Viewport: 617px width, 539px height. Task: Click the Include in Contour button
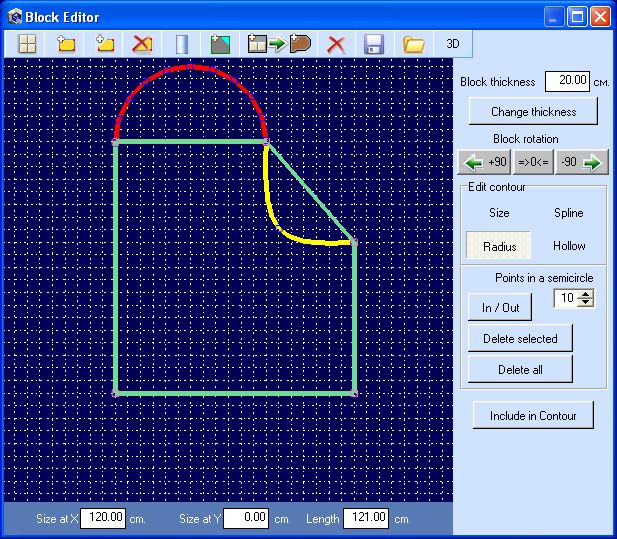click(x=533, y=415)
